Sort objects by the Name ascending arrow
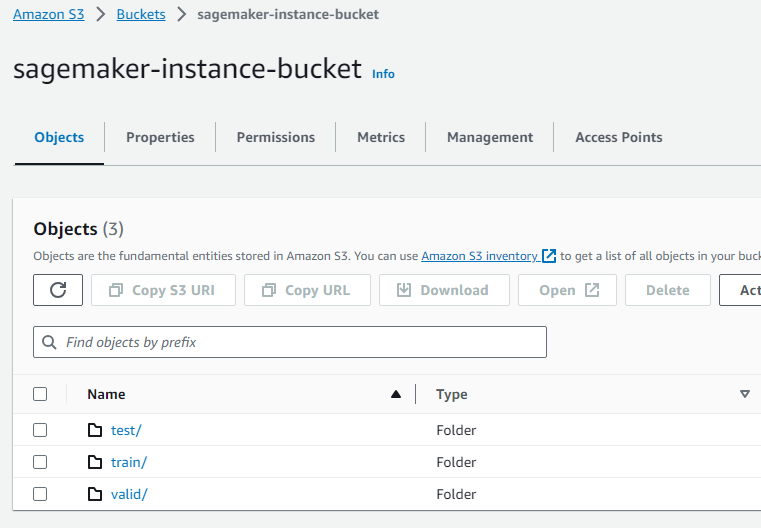The height and width of the screenshot is (528, 761). click(x=396, y=394)
